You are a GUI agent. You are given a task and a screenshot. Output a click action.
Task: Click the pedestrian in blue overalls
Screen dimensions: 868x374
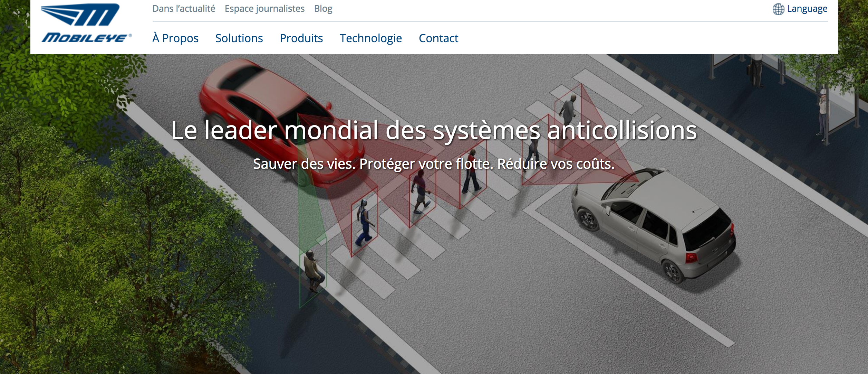(x=364, y=223)
